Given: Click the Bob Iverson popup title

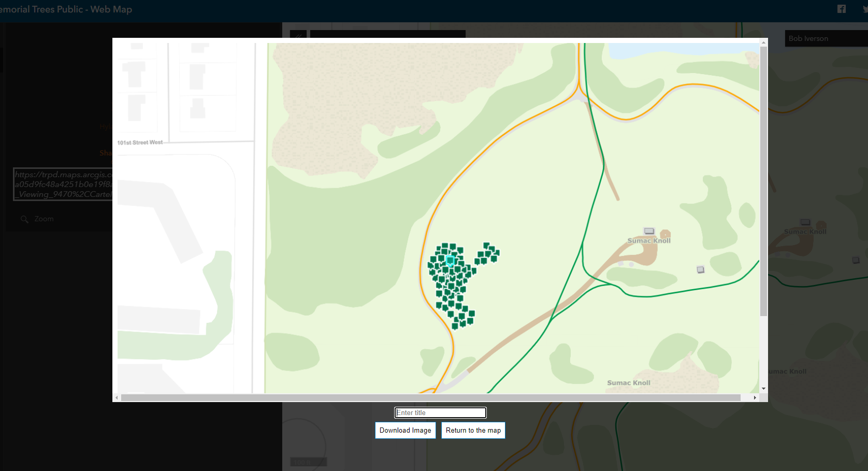Looking at the screenshot, I should [x=808, y=38].
